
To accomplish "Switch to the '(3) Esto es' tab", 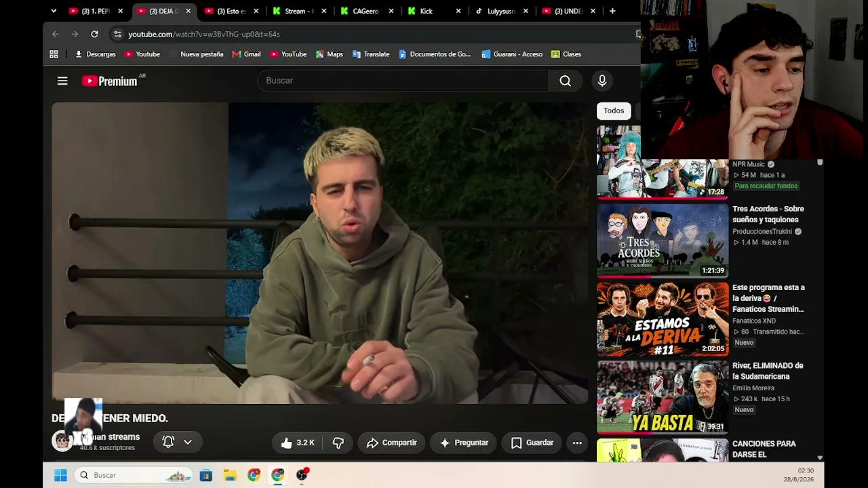I will coord(231,11).
